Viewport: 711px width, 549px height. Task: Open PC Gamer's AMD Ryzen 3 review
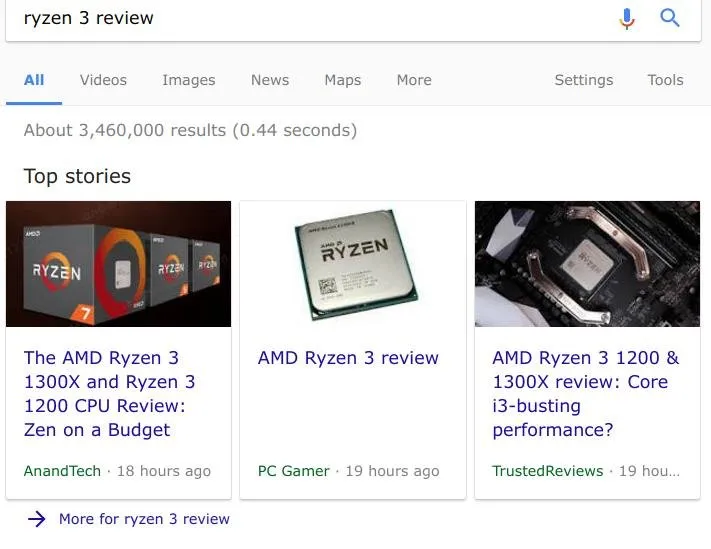pos(348,358)
